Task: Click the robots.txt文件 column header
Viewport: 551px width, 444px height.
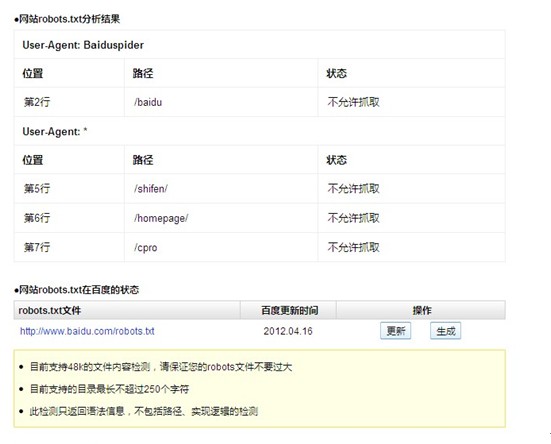Action: (x=127, y=310)
